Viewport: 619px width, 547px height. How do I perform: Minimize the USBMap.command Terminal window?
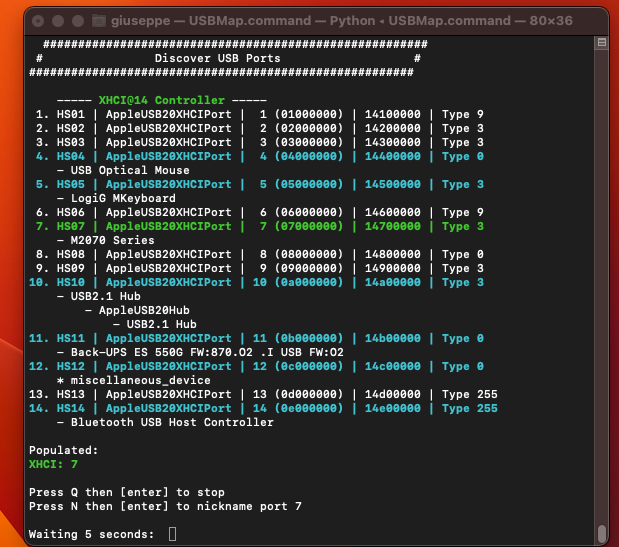(x=56, y=20)
